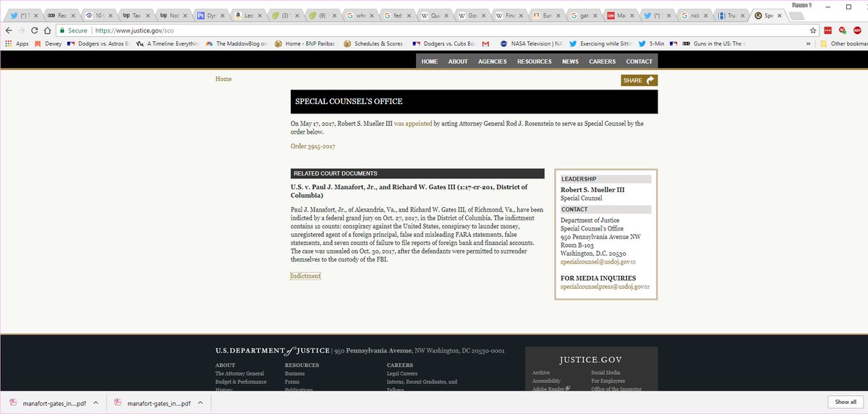The width and height of the screenshot is (868, 414).
Task: Open the Business footer link
Action: 295,374
